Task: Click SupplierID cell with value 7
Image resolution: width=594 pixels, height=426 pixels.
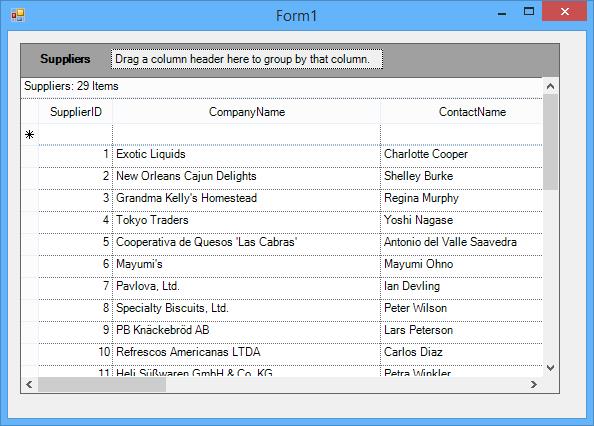Action: [x=76, y=288]
